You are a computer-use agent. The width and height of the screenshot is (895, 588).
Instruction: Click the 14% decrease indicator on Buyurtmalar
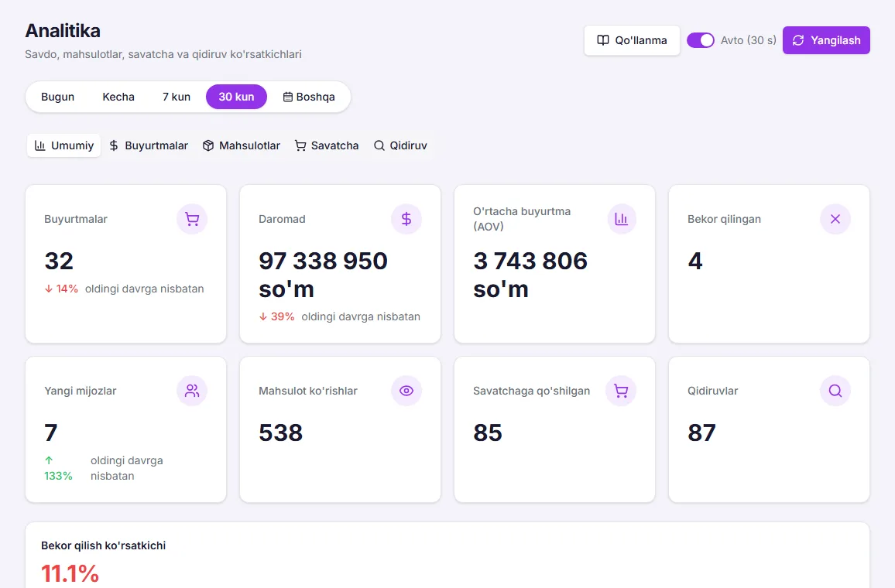(x=62, y=289)
